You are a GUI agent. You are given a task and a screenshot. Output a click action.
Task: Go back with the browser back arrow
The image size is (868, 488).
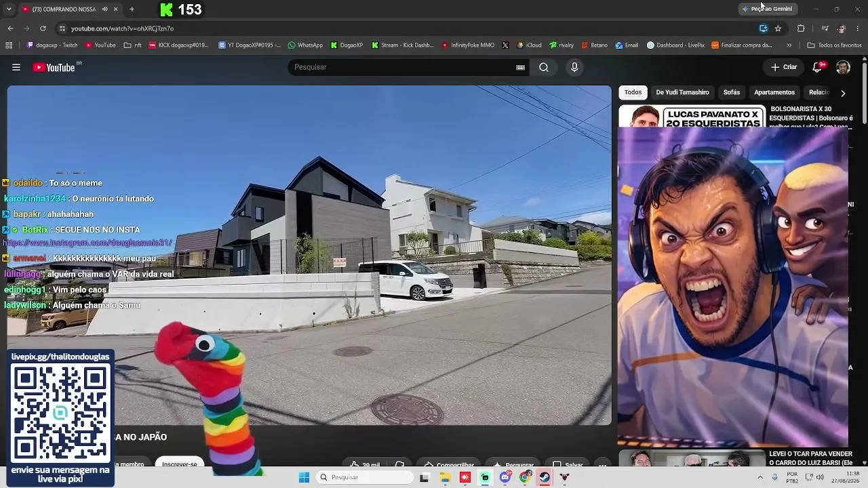[x=10, y=28]
